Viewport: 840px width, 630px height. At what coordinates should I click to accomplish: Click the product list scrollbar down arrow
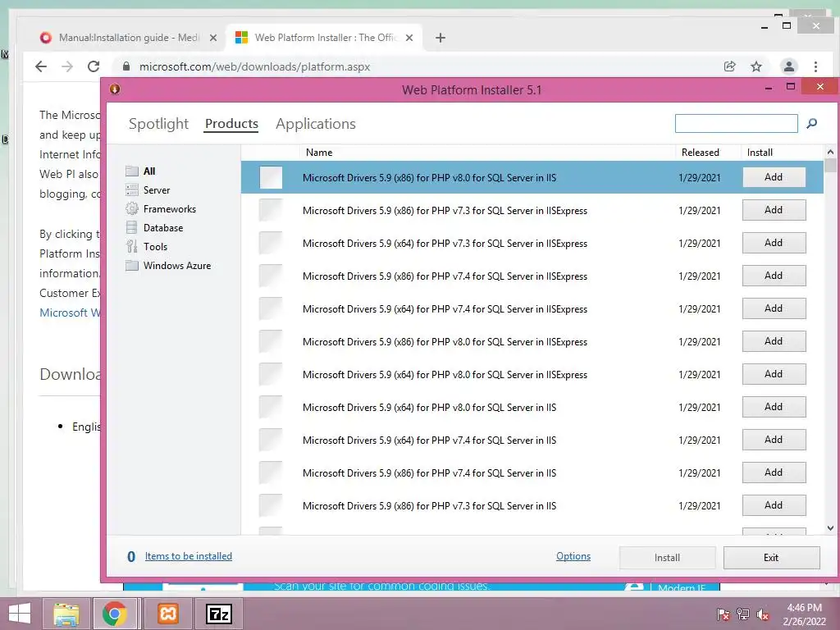[830, 528]
